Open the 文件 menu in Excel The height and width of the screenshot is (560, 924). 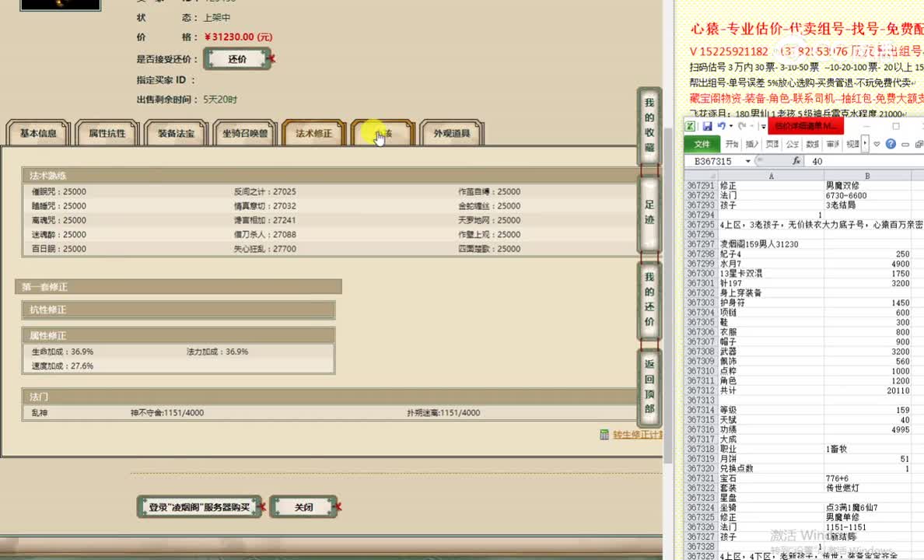(x=701, y=143)
